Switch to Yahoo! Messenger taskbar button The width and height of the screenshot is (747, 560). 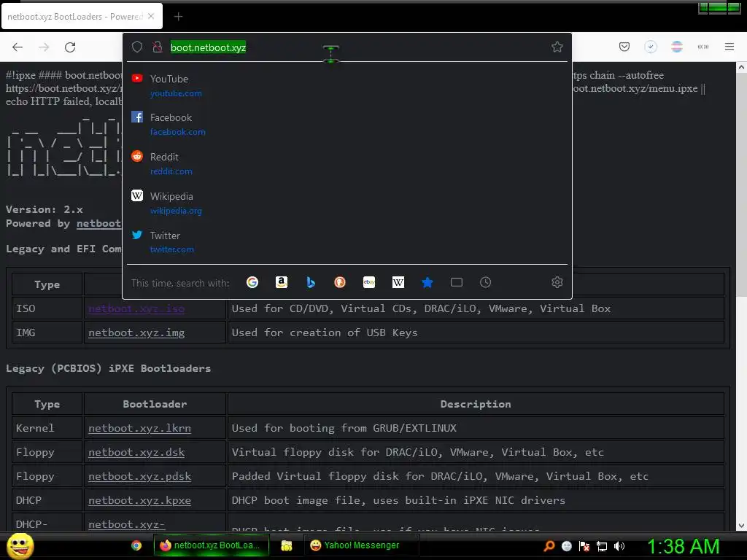(x=361, y=545)
